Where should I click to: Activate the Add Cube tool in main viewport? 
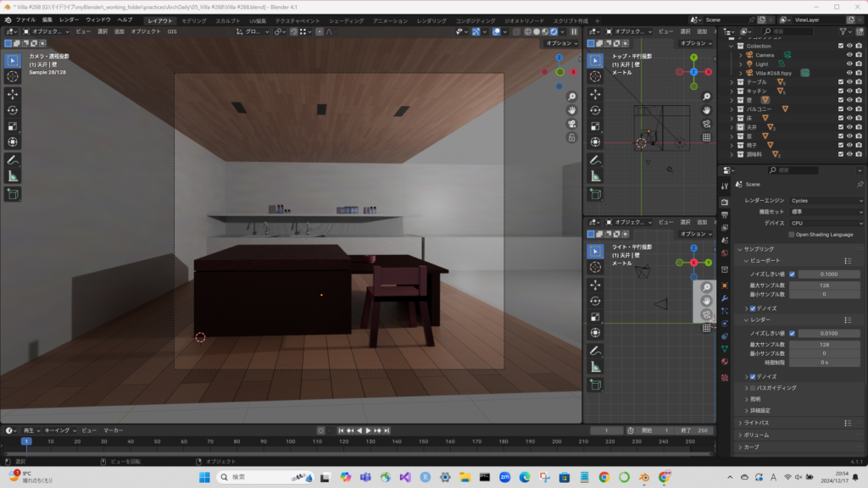tap(13, 194)
